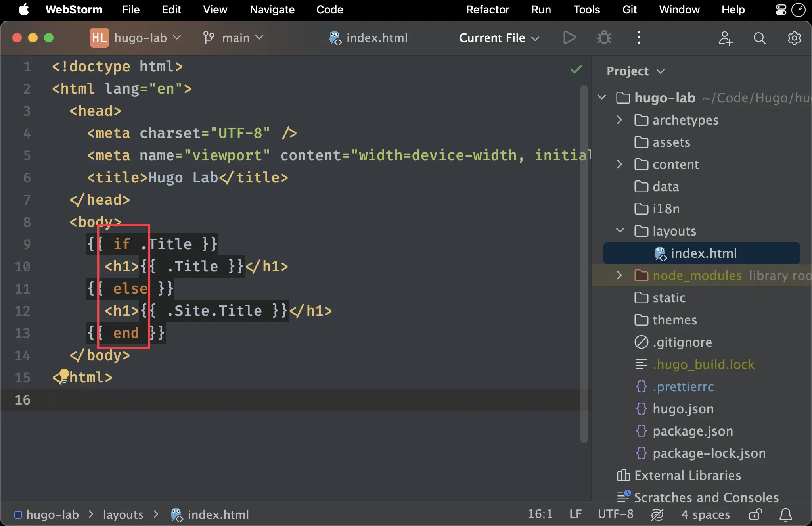
Task: Open the Current File run configuration dropdown
Action: 499,38
